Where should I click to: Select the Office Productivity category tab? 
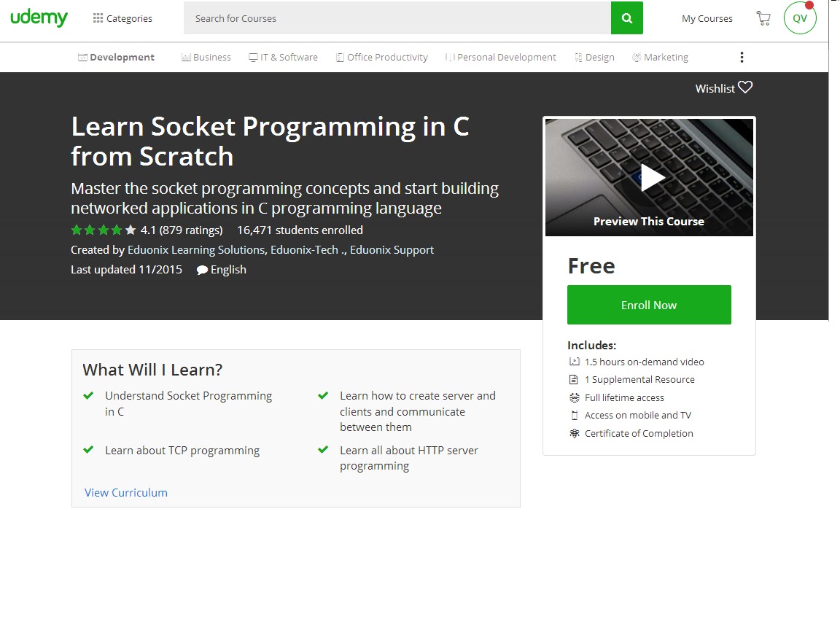click(x=382, y=58)
